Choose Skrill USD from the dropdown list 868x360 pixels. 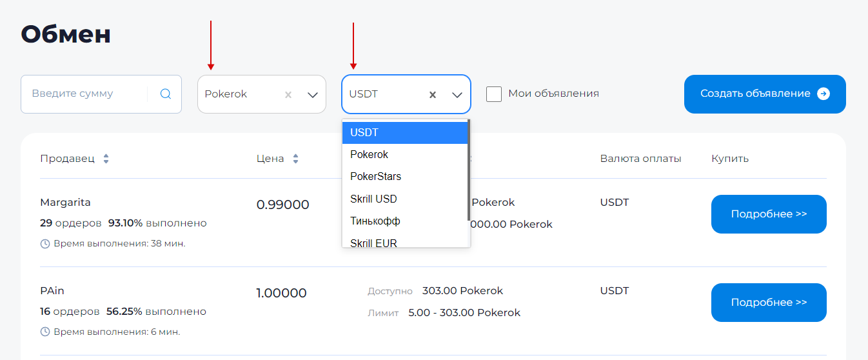(404, 199)
